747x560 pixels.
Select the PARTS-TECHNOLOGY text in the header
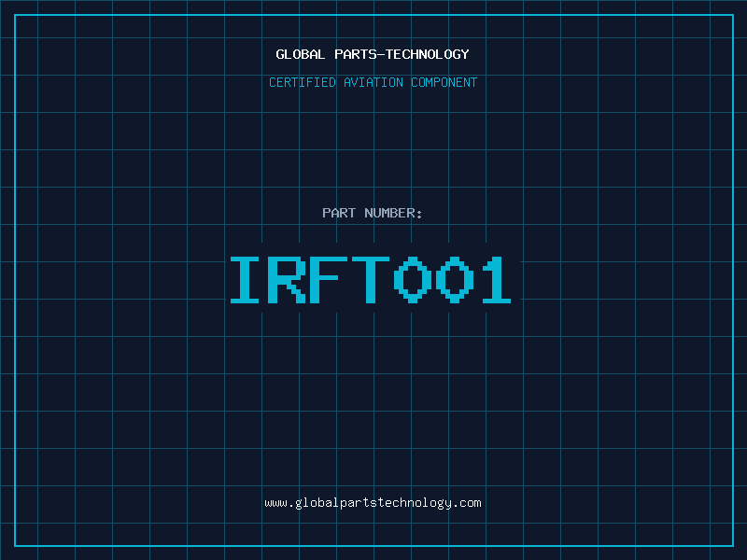point(402,54)
